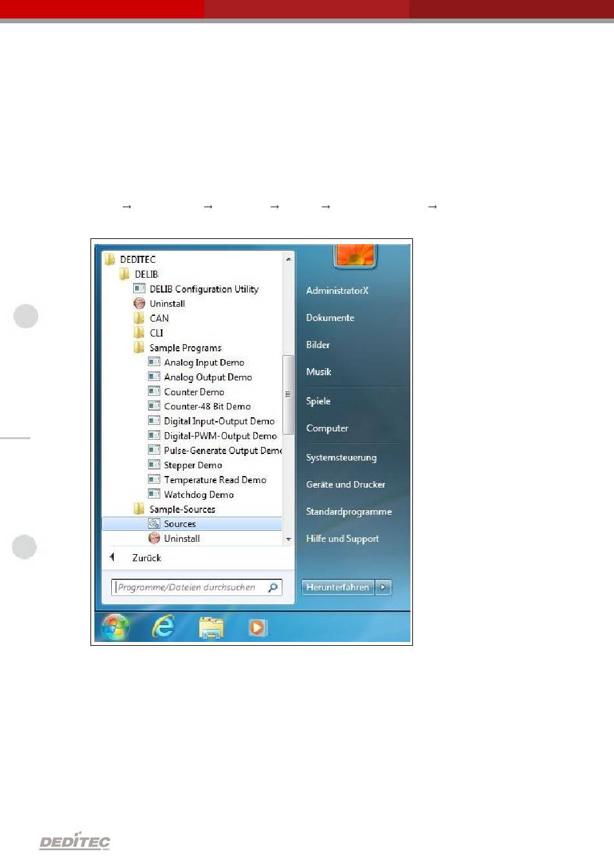
Task: Click the Uninstall icon under Sample-Sources
Action: point(154,538)
